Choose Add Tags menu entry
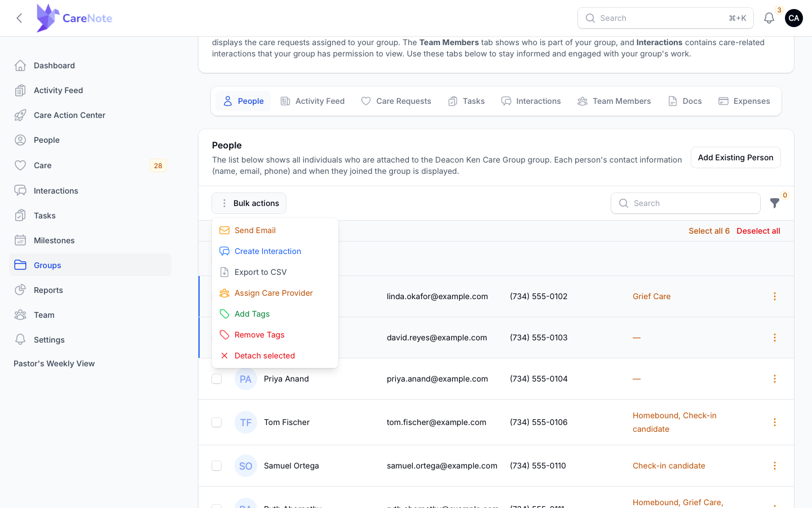The image size is (812, 508). 275,314
